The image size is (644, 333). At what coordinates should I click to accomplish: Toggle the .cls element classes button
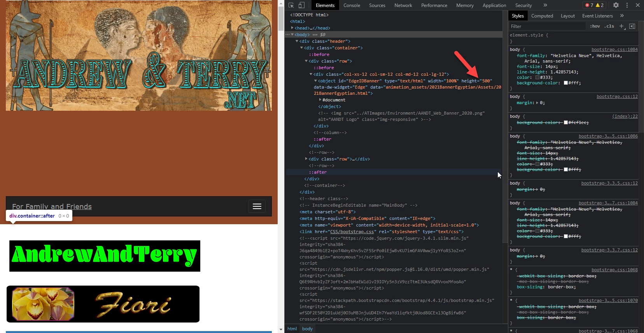click(x=609, y=26)
